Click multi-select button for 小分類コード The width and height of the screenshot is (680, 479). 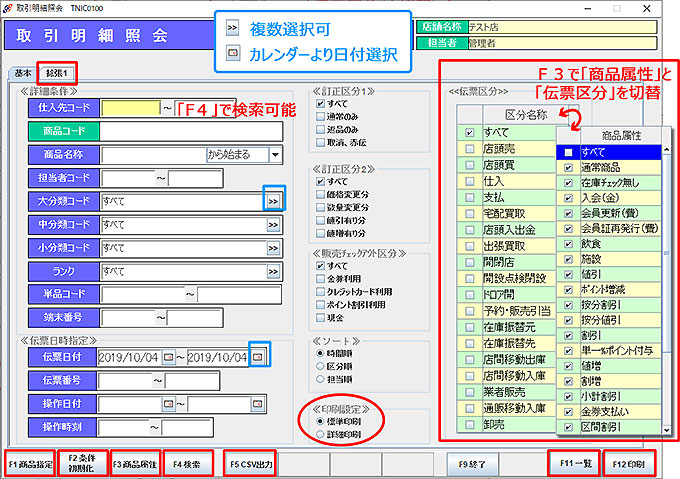tap(272, 248)
